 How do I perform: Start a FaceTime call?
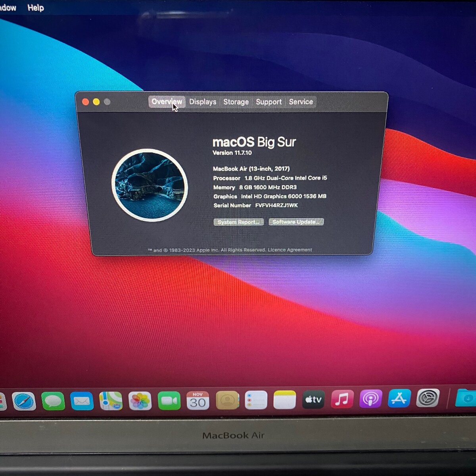pos(169,400)
